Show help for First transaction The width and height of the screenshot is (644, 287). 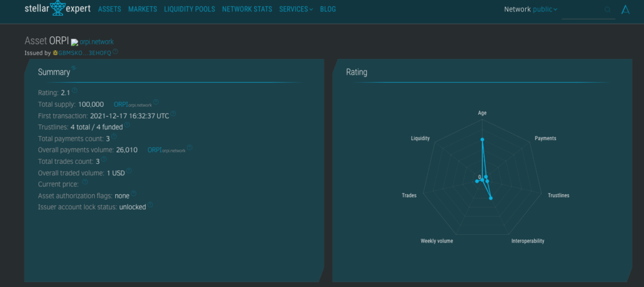[173, 114]
